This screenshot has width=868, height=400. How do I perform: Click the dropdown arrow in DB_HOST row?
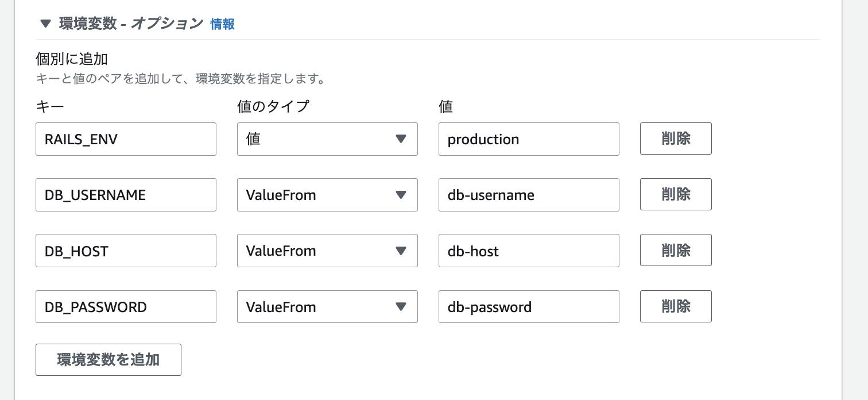401,251
